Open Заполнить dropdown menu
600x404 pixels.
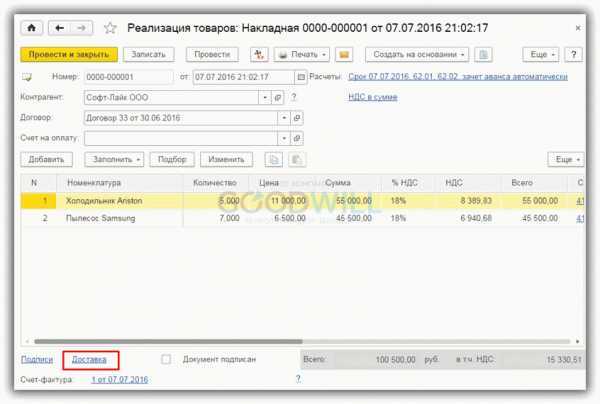coord(114,160)
